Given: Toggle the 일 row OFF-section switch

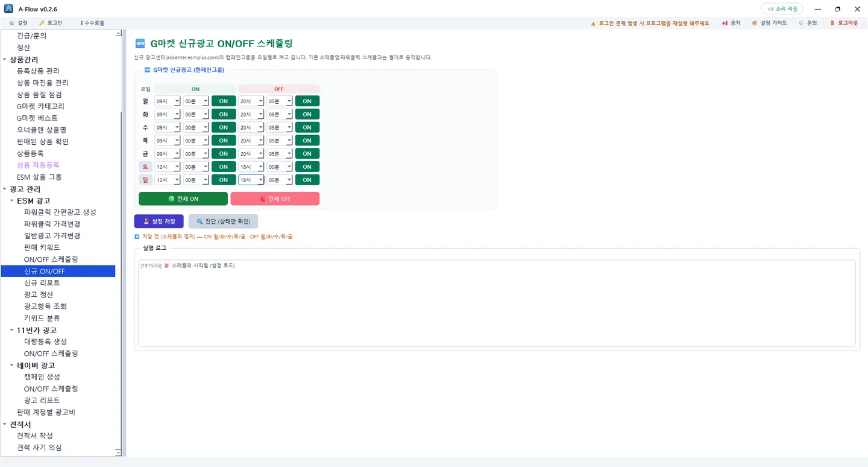Looking at the screenshot, I should tap(307, 180).
